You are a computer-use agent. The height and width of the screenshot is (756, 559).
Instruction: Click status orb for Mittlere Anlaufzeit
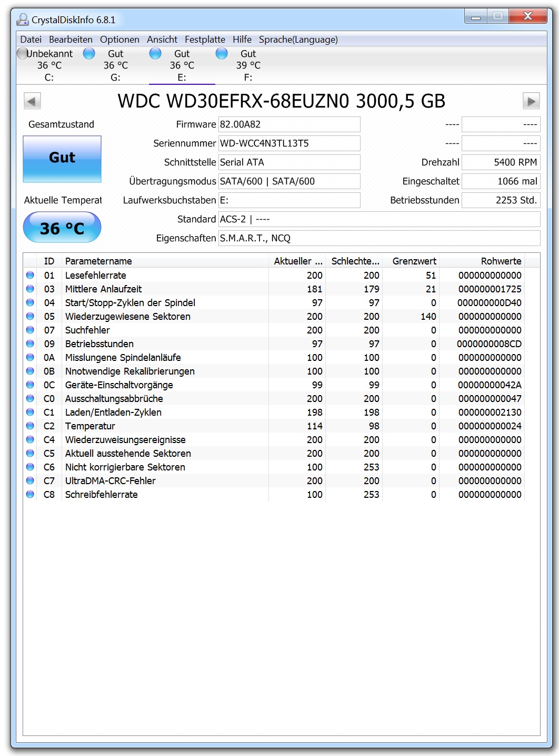pyautogui.click(x=30, y=289)
